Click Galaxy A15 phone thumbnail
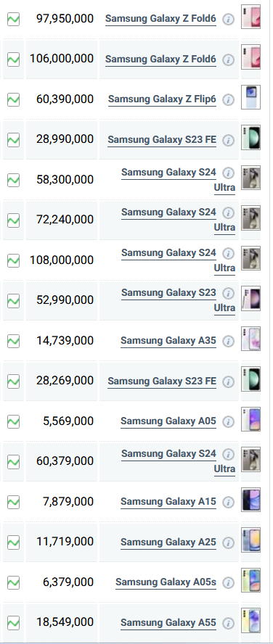Viewport: 273px width, 644px height. point(250,500)
